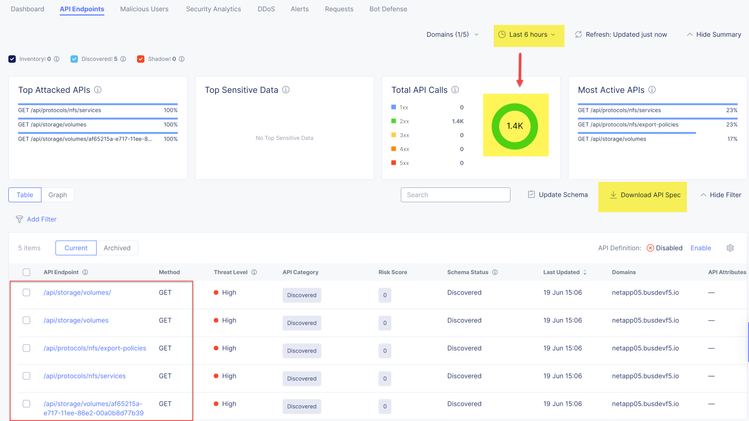The width and height of the screenshot is (749, 421).
Task: Open the /api/protocols/nfs/services endpoint link
Action: (x=84, y=376)
